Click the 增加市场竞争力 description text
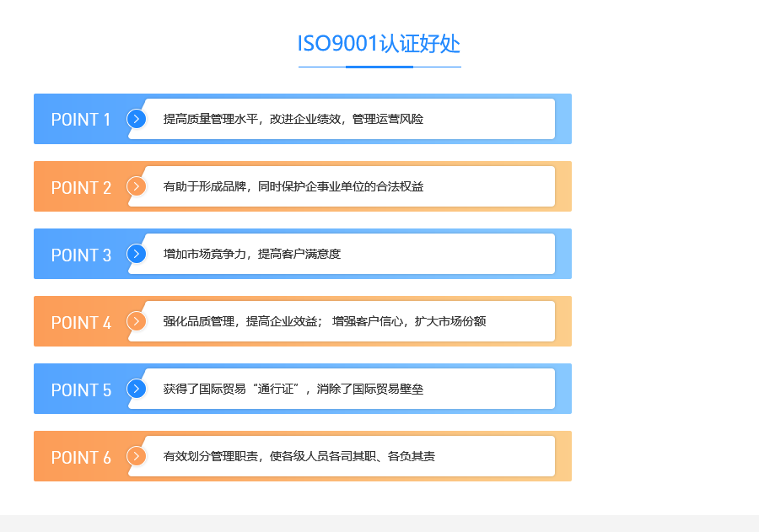The width and height of the screenshot is (759, 532). 251,254
